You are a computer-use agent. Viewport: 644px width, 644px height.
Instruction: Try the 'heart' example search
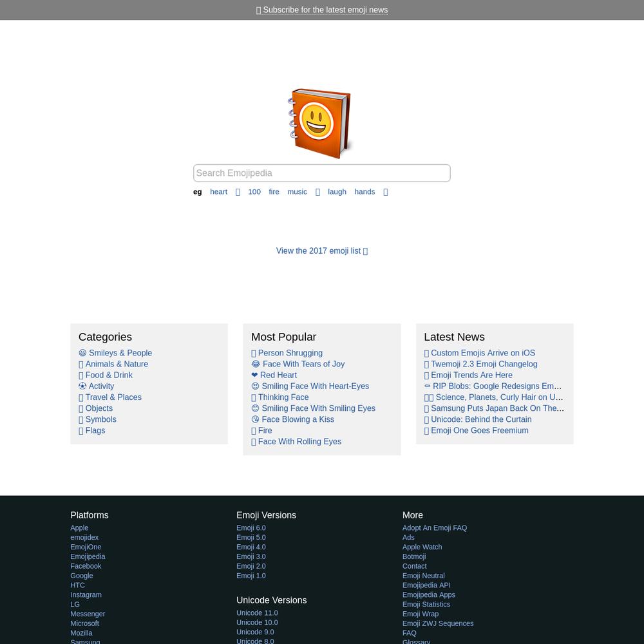coord(218,192)
